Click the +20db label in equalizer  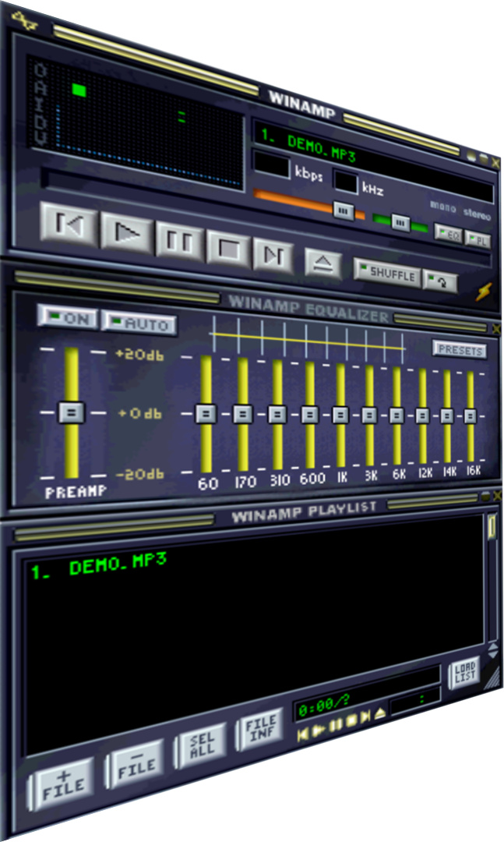pyautogui.click(x=139, y=354)
